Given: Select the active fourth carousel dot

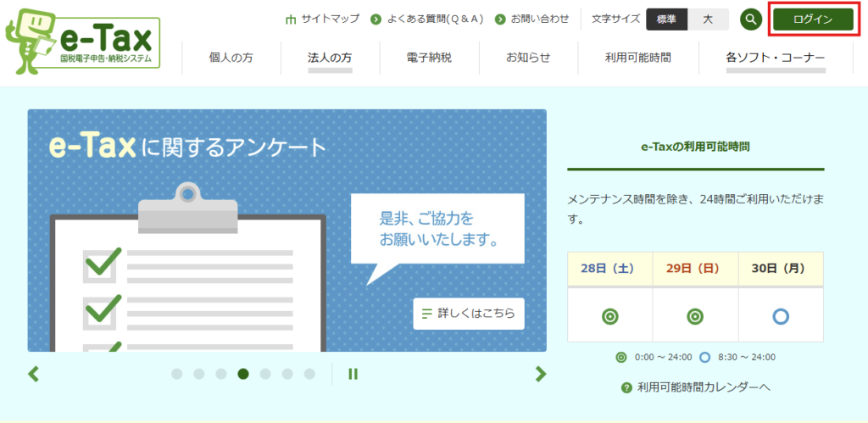Looking at the screenshot, I should pos(243,375).
